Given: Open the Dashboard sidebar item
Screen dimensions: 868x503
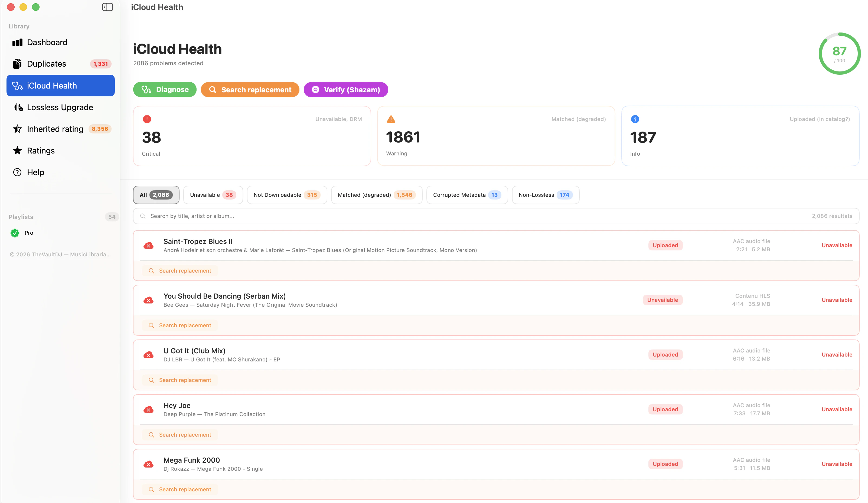Looking at the screenshot, I should click(47, 43).
